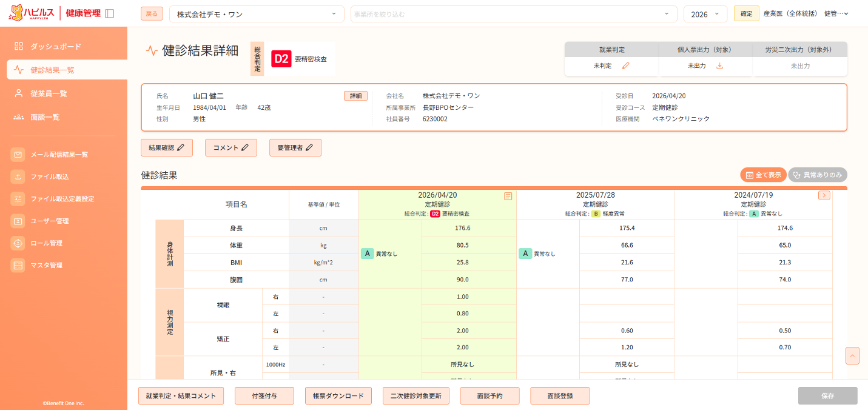Switch to 異常ありのみ filter
This screenshot has height=410, width=868.
point(818,175)
